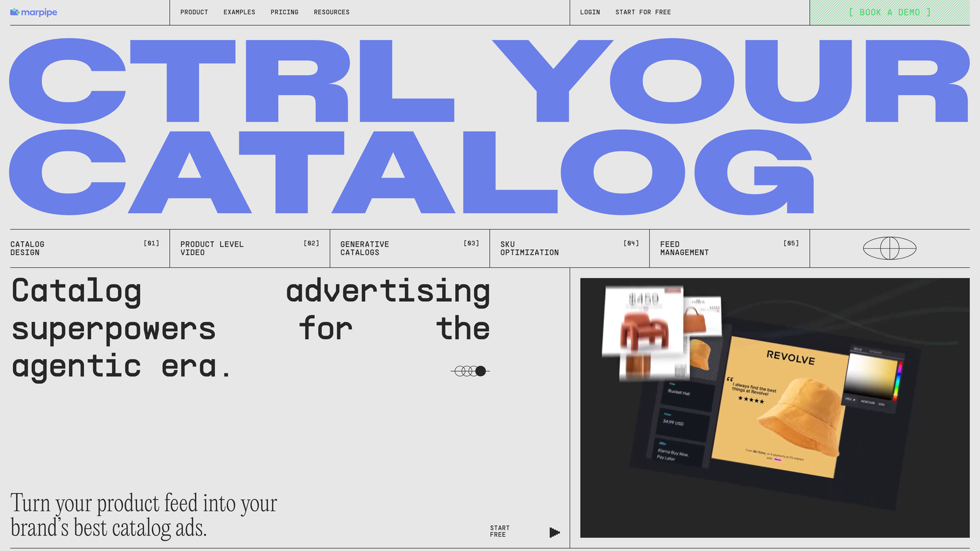Go to the Pricing page

click(284, 12)
